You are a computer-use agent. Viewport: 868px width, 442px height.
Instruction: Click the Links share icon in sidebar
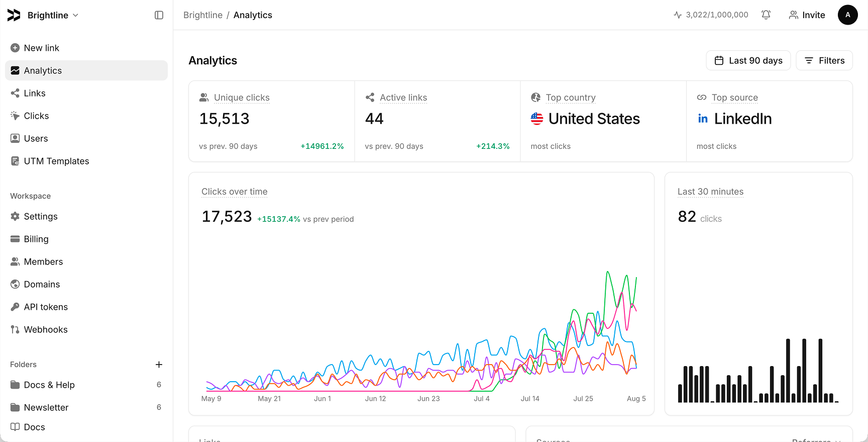tap(15, 93)
